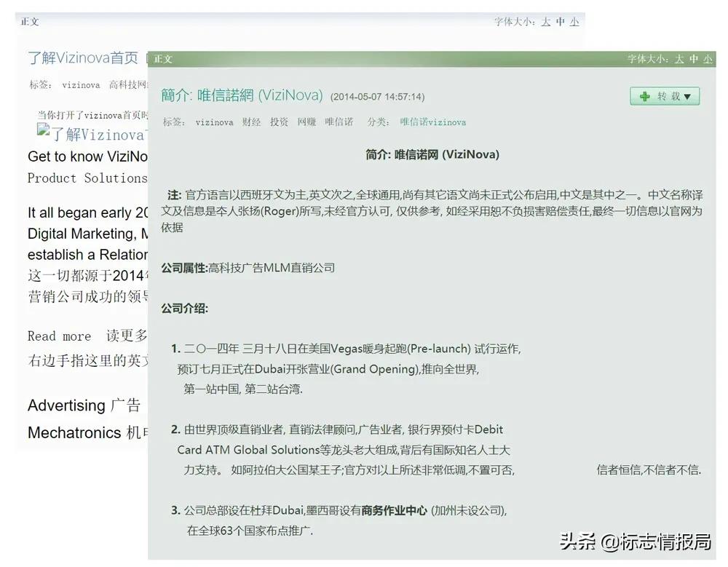Open the vizinova tag link
728x567 pixels.
pos(214,122)
